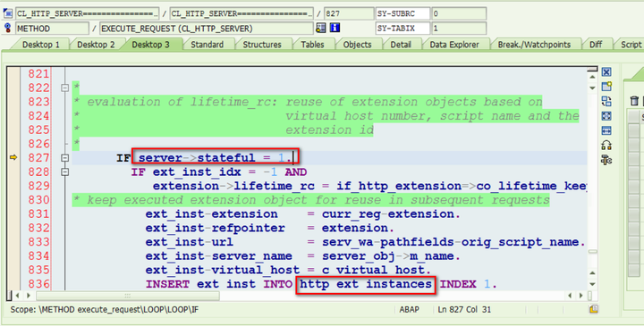
Task: Click the horizontal scrollbar below the code
Action: [x=128, y=296]
